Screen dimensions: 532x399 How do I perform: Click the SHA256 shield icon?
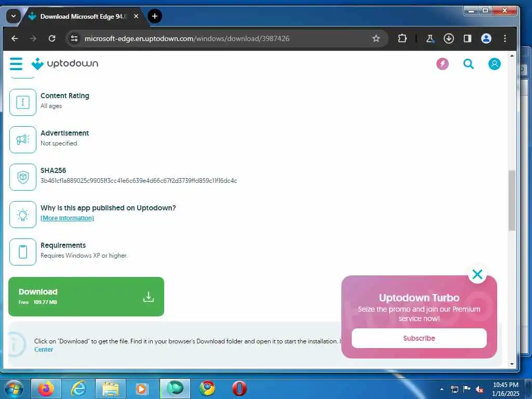click(x=23, y=177)
